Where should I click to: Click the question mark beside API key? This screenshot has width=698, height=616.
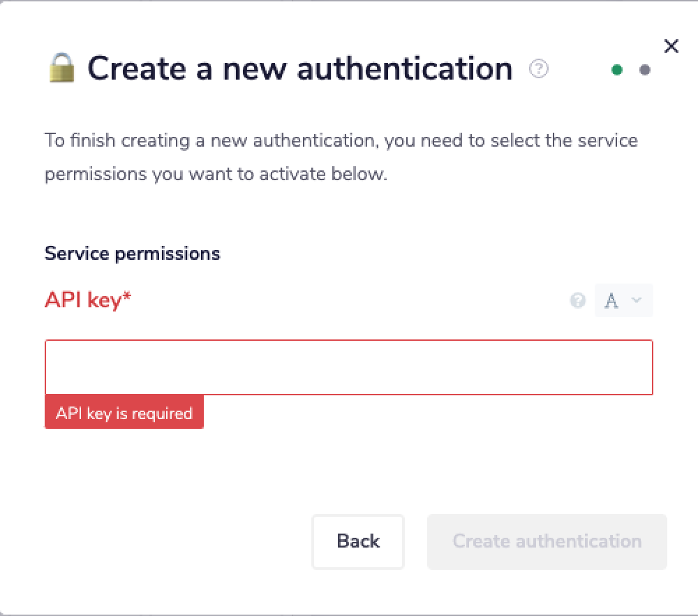(578, 301)
